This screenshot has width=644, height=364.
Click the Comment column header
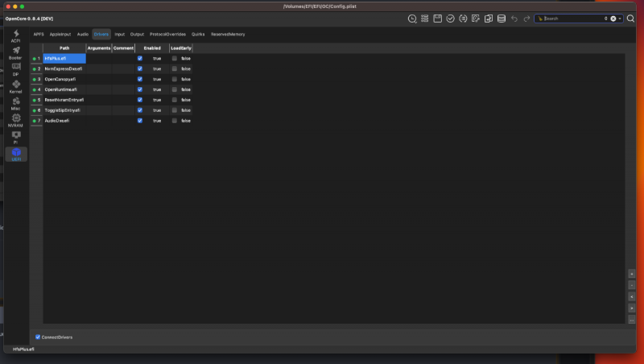(123, 48)
